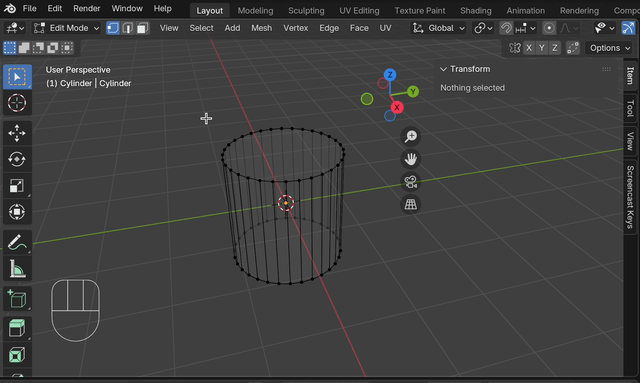640x383 pixels.
Task: Click the red X axis gizmo ball
Action: pyautogui.click(x=397, y=107)
